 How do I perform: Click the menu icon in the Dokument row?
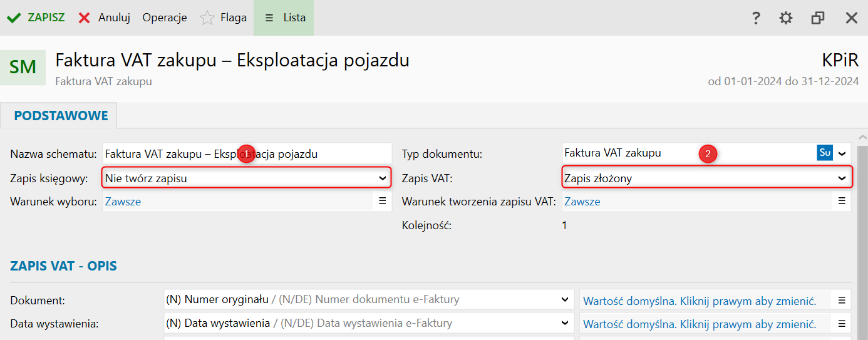point(842,300)
